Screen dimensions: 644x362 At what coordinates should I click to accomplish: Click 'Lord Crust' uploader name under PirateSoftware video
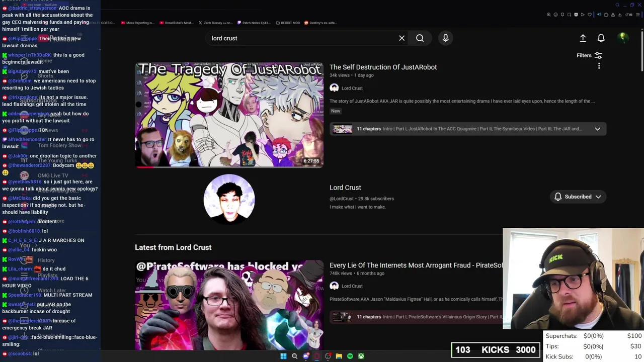click(x=352, y=286)
